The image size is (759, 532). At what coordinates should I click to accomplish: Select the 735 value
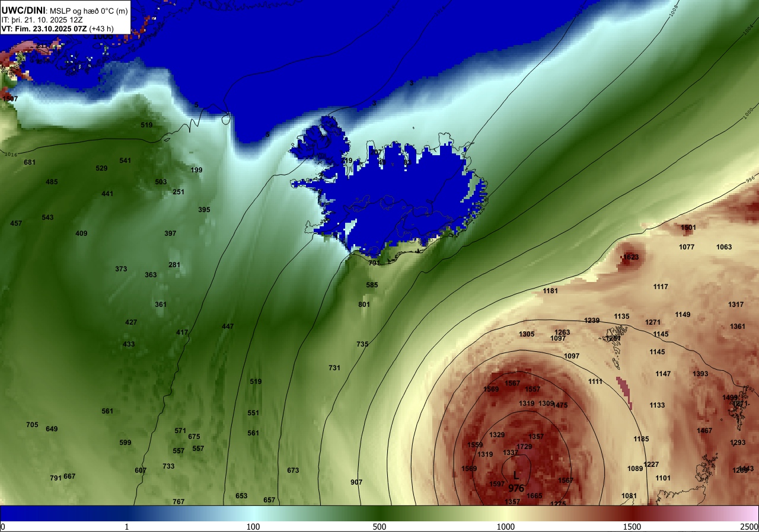(x=362, y=344)
